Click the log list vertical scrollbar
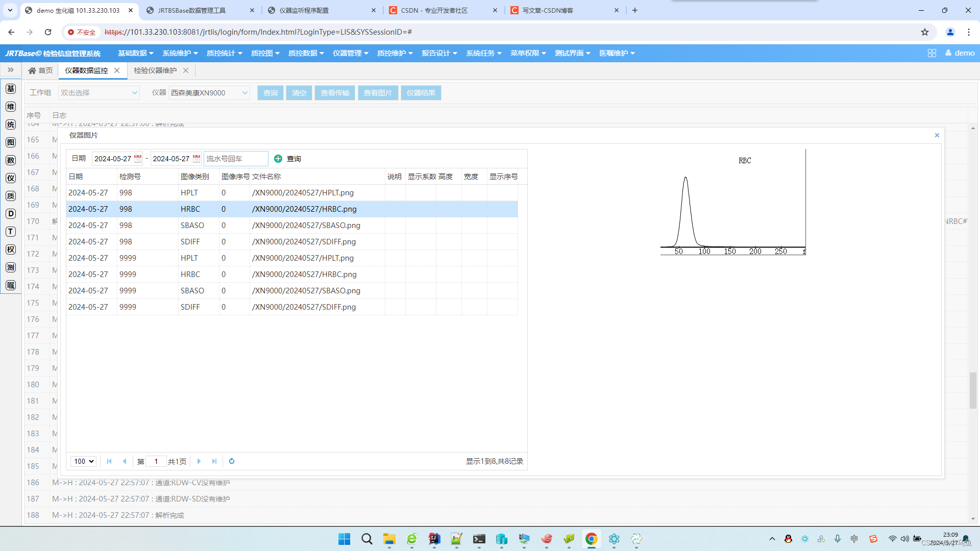Screen dimensions: 980x551 point(973,390)
